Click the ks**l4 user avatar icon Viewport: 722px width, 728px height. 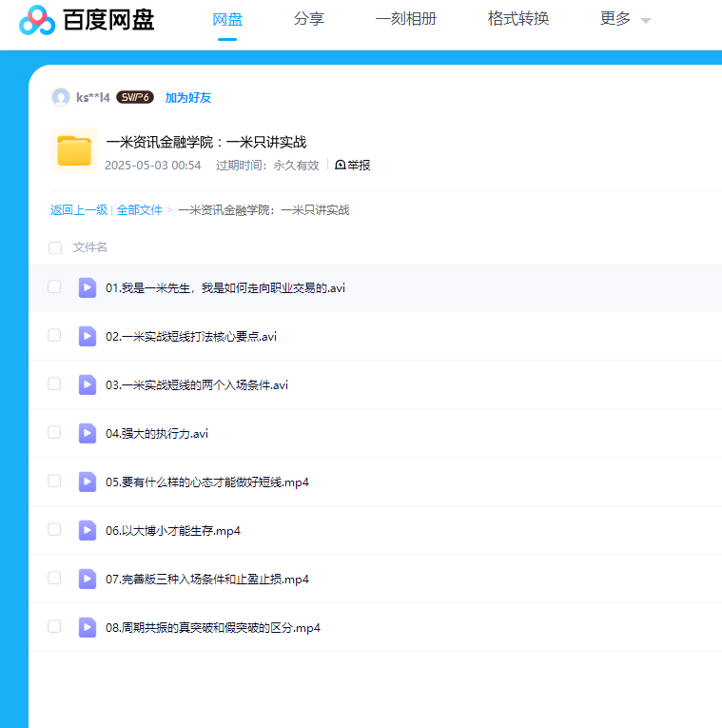(x=61, y=97)
